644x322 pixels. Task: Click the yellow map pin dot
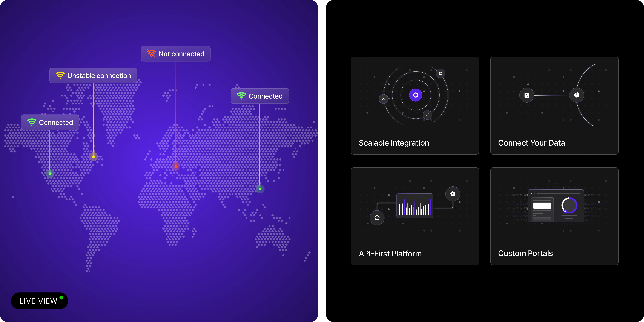[x=94, y=157]
